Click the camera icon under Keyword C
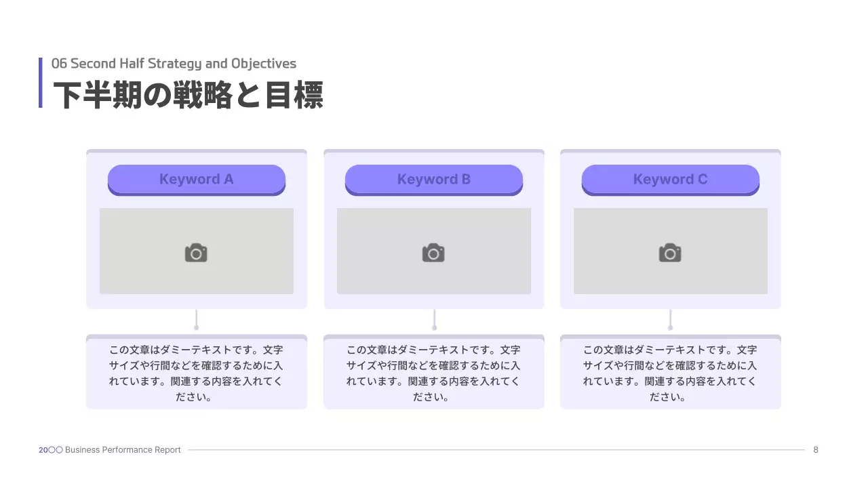Image resolution: width=868 pixels, height=488 pixels. (x=670, y=253)
